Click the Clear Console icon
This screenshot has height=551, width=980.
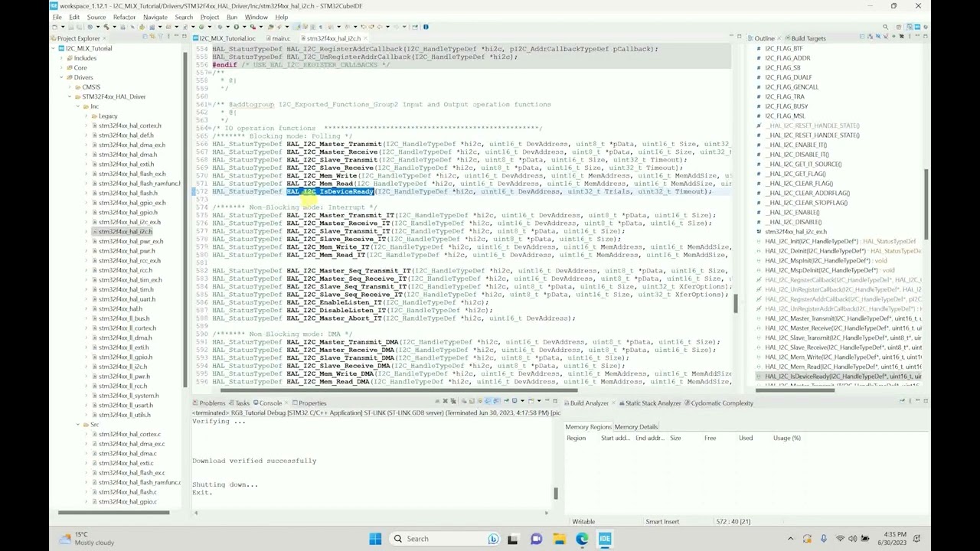[464, 400]
